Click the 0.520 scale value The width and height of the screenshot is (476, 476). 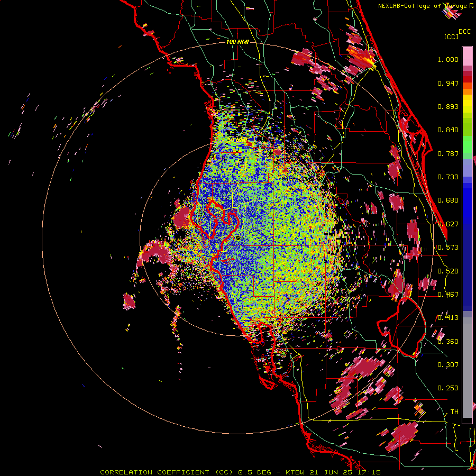tap(448, 271)
